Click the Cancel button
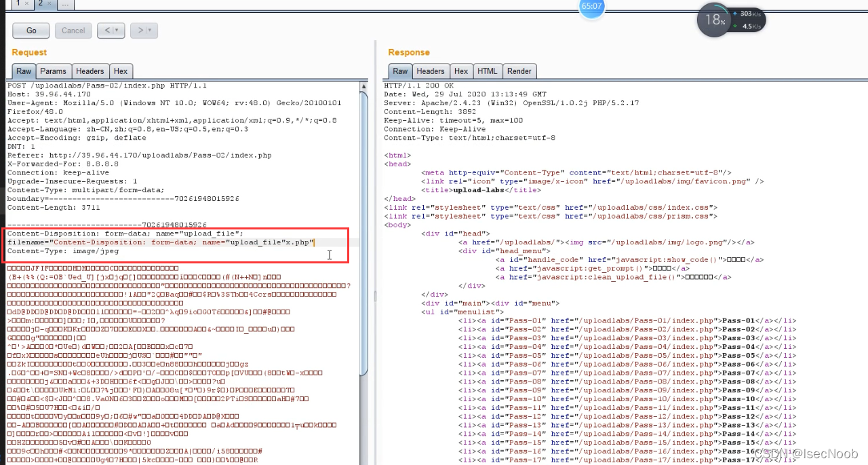Screen dimensions: 868x465 [73, 31]
